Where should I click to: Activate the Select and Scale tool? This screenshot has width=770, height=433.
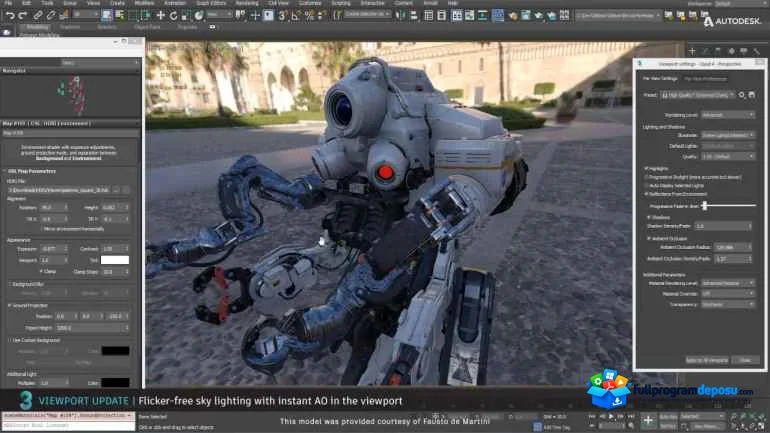[186, 16]
